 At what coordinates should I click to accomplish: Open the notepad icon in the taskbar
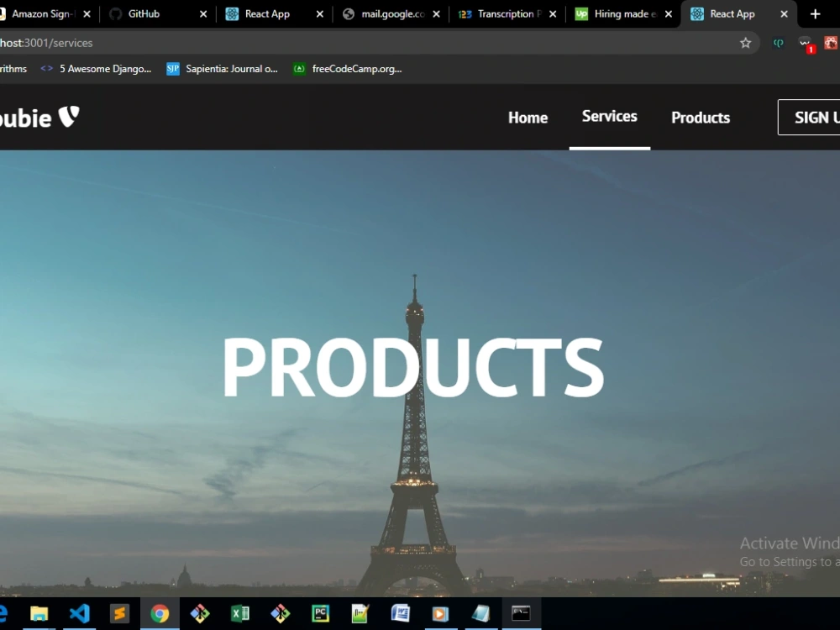[480, 613]
